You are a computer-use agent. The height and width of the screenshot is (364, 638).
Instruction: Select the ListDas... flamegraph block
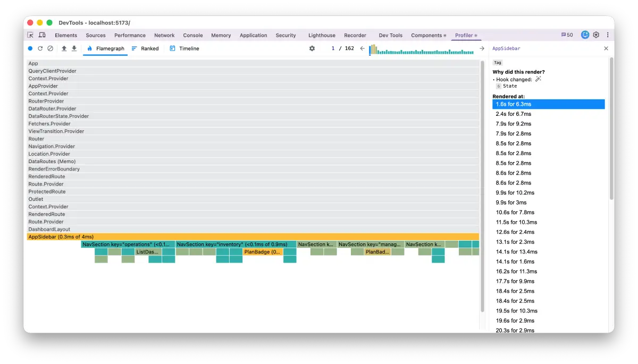(148, 252)
